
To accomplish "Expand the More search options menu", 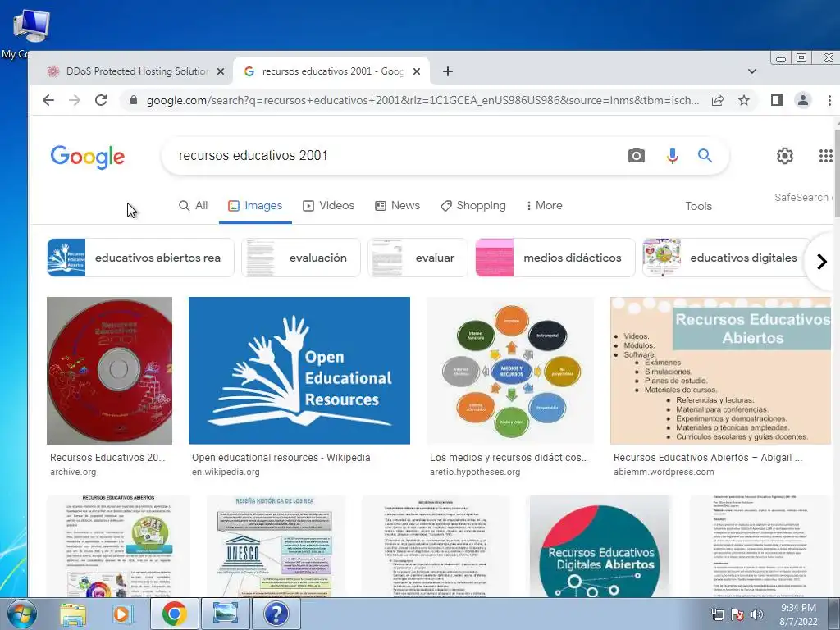I will (x=545, y=206).
